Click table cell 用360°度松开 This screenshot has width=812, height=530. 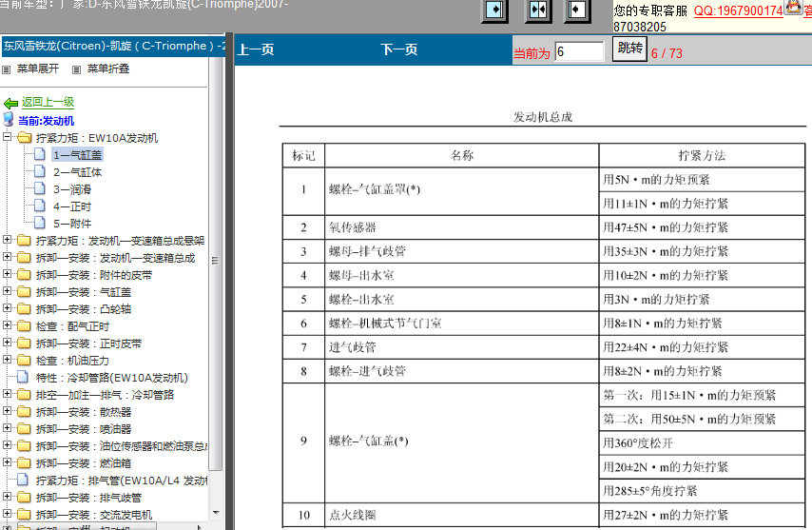pyautogui.click(x=702, y=443)
